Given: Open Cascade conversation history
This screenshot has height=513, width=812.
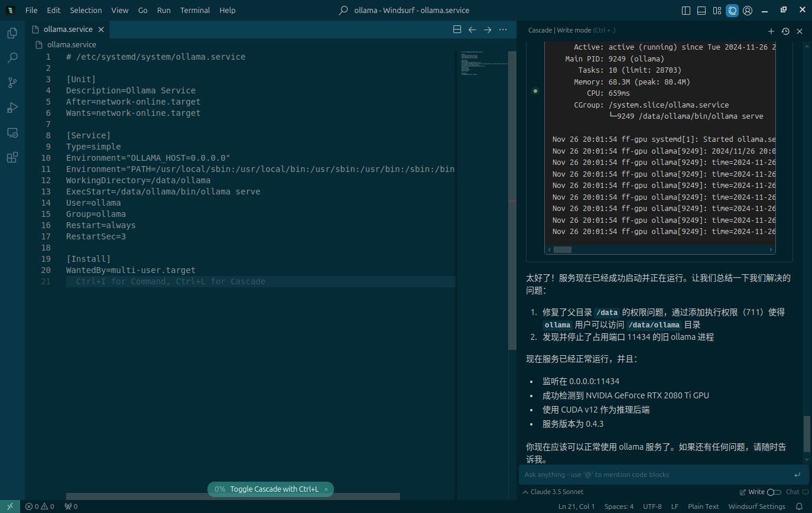Looking at the screenshot, I should click(785, 31).
